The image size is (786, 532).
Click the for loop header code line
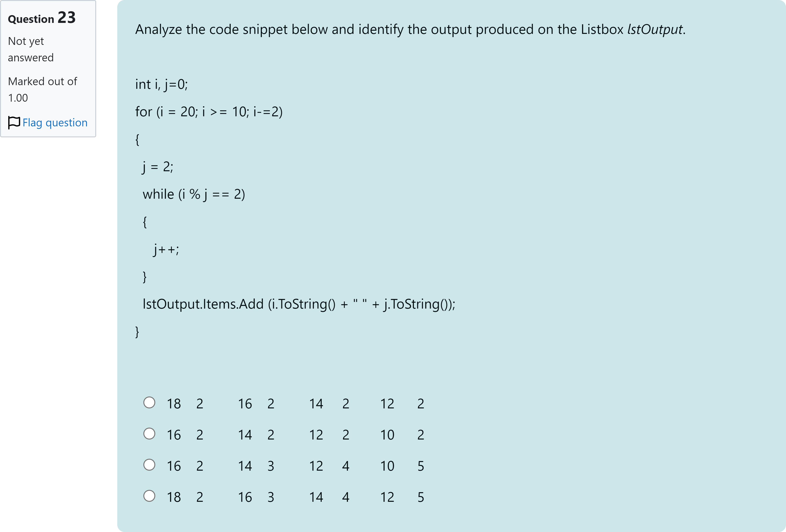click(x=209, y=111)
